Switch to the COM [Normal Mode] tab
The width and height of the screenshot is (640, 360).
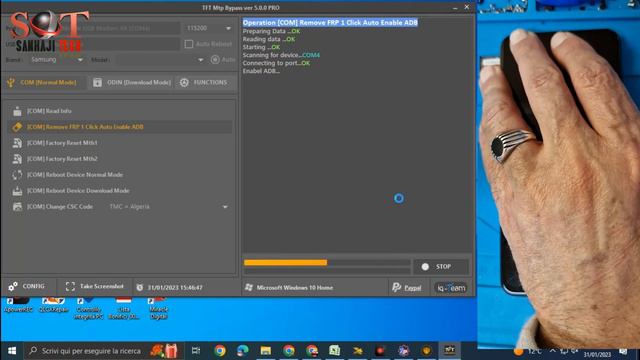43,82
